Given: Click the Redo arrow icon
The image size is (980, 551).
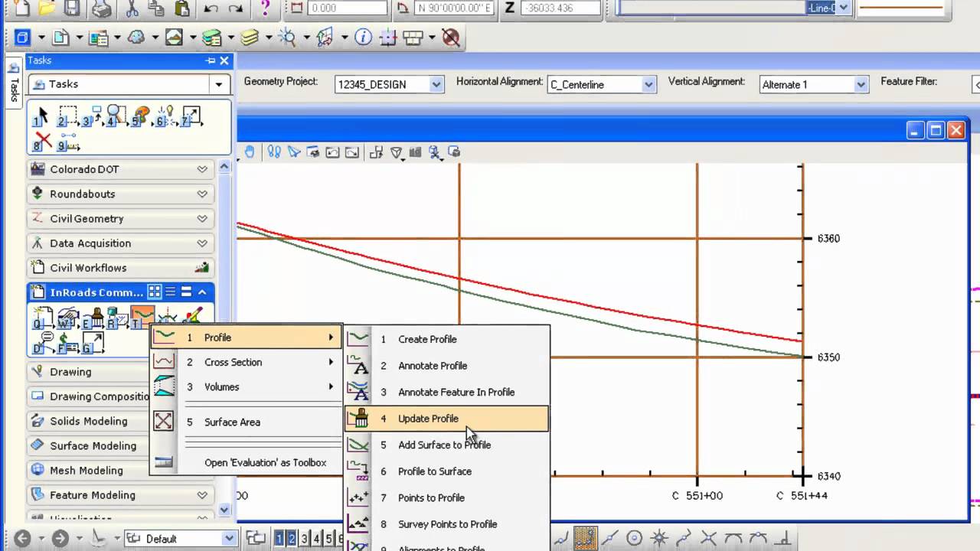Looking at the screenshot, I should tap(236, 8).
